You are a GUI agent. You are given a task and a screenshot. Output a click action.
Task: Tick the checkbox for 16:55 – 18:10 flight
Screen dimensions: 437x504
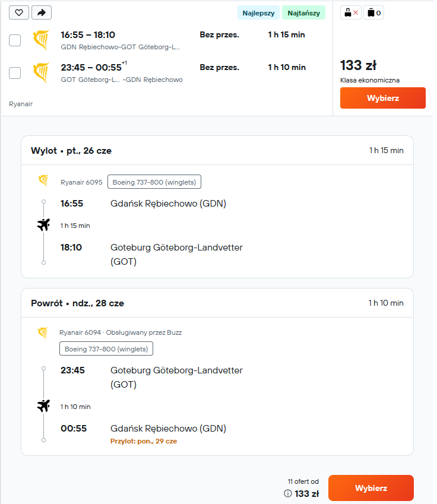(x=15, y=40)
